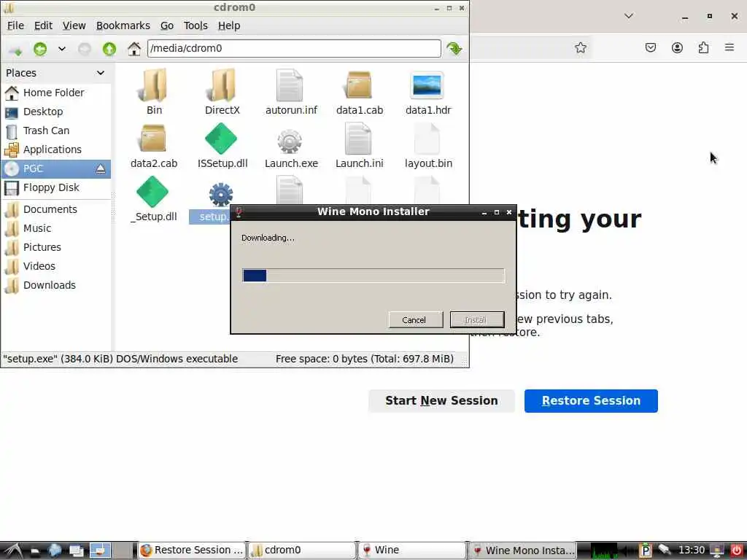Select the data1.hdr image file icon
This screenshot has height=560, width=747.
(427, 86)
